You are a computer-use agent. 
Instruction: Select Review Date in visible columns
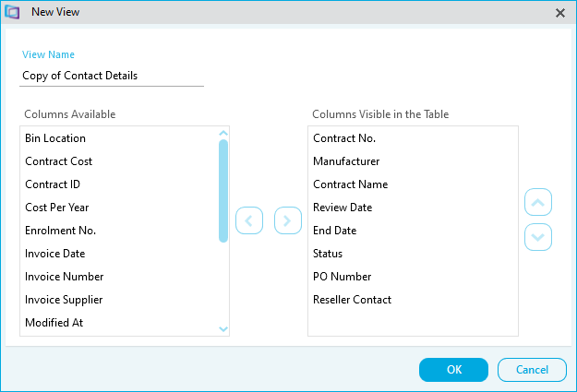tap(343, 208)
